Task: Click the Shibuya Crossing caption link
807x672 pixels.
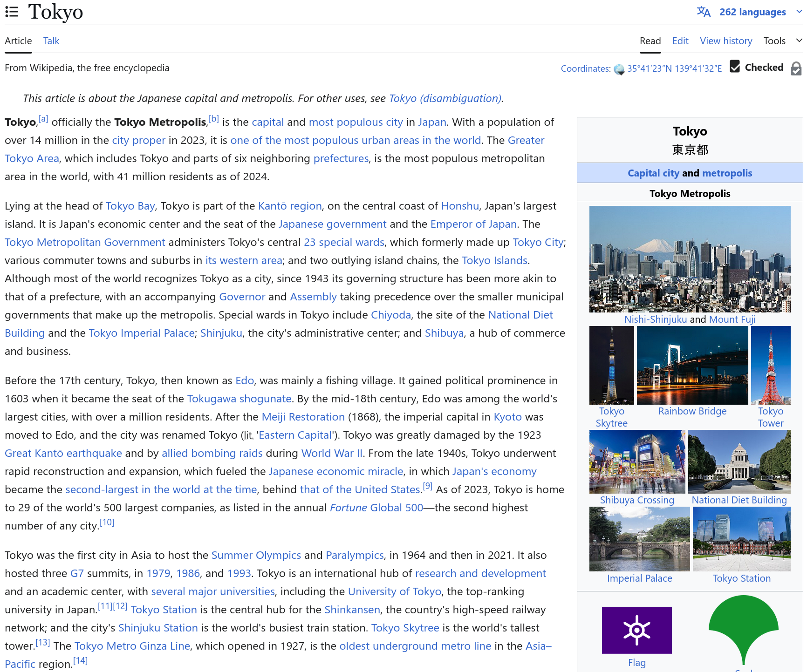Action: coord(637,500)
